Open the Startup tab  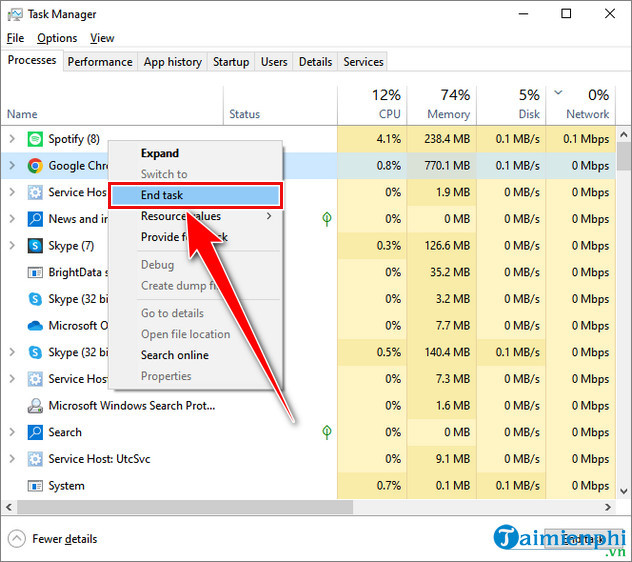click(x=231, y=62)
